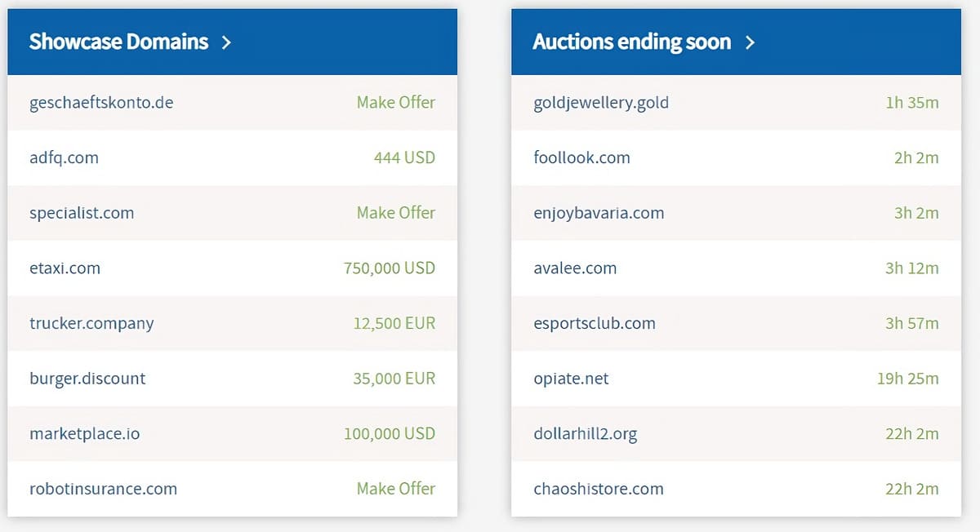Screen dimensions: 980x532
Task: Select the dollarhill2.org auction entry
Action: 585,434
